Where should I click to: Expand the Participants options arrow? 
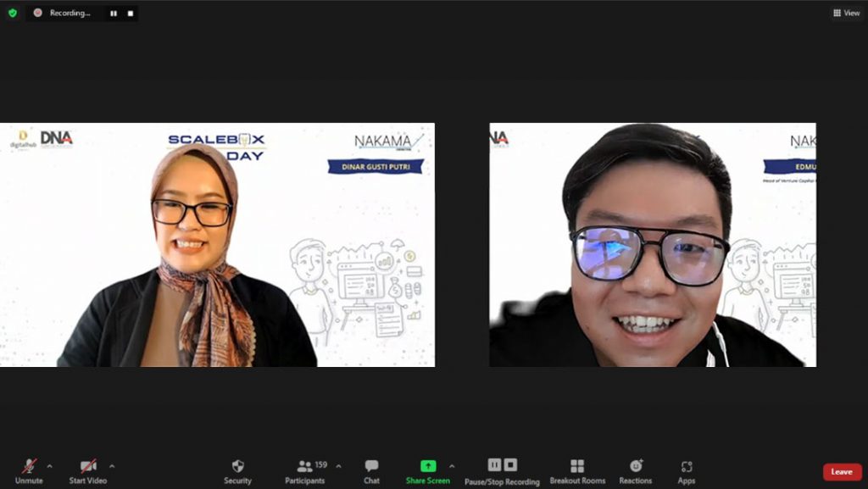[x=339, y=466]
